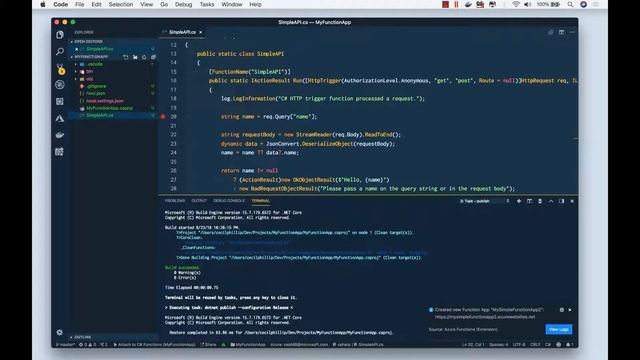
Task: Open notification settings gear
Action: click(x=562, y=310)
